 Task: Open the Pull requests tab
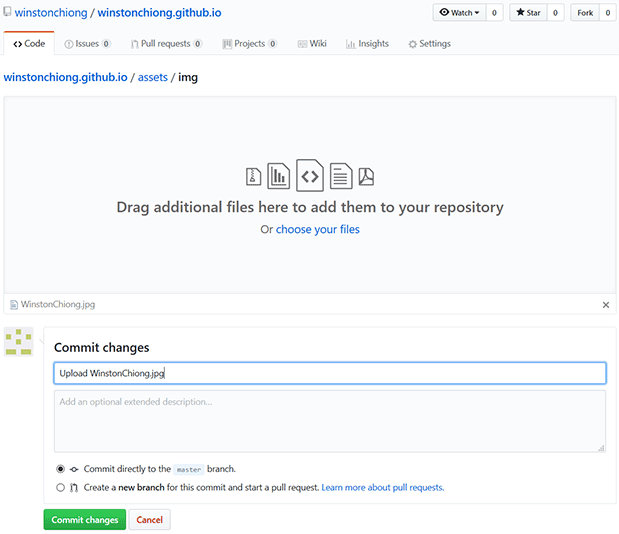pyautogui.click(x=166, y=43)
